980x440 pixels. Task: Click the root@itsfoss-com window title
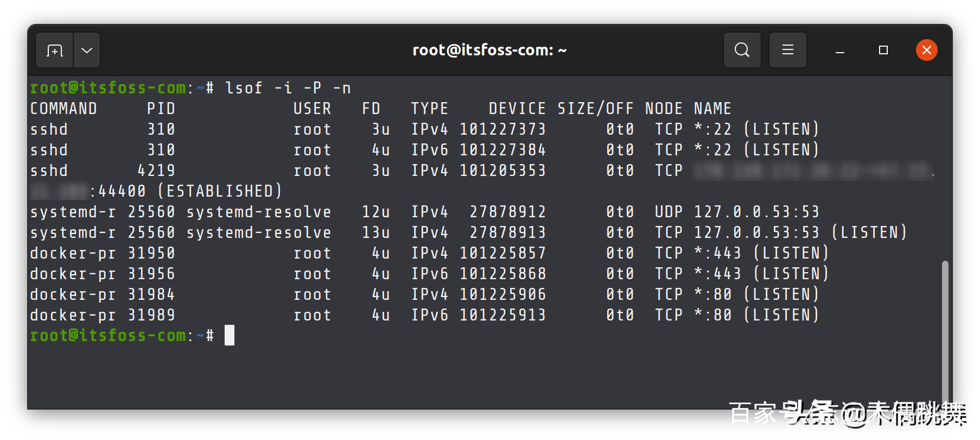pyautogui.click(x=489, y=51)
